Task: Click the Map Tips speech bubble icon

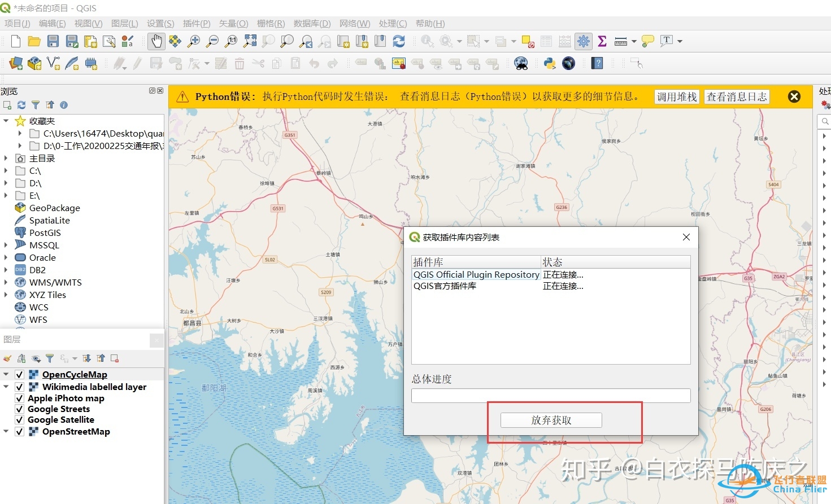Action: [x=648, y=41]
